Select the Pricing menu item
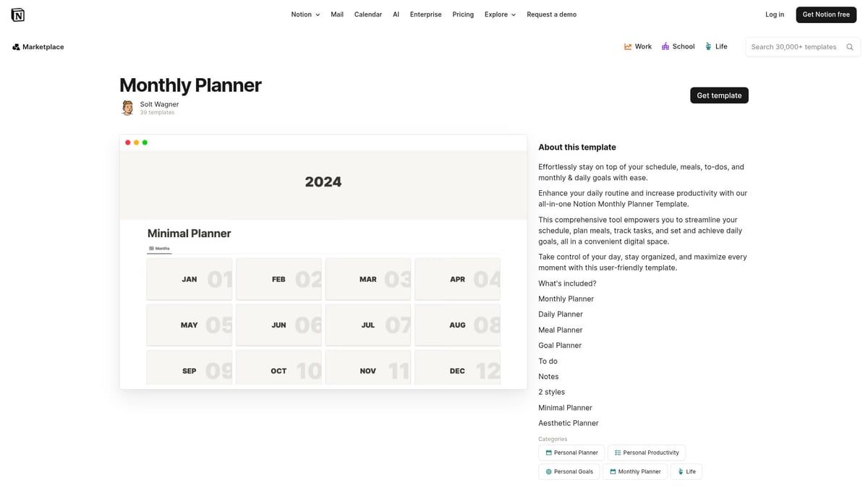Screen dimensions: 868x488 click(462, 14)
